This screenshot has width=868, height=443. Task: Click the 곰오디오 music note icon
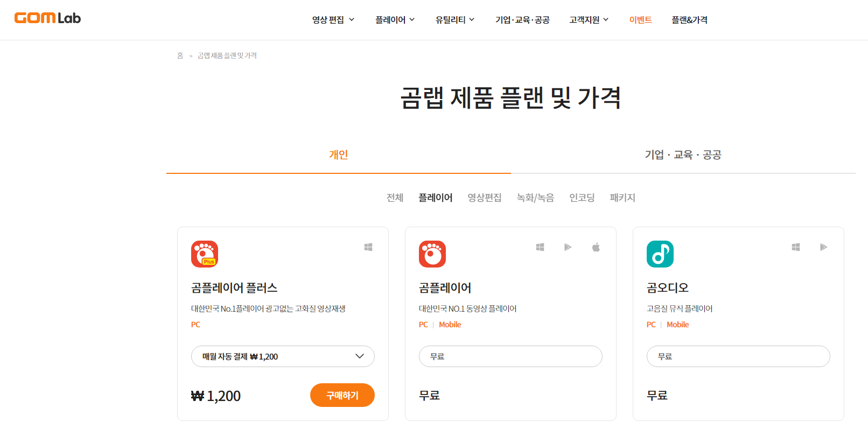660,254
